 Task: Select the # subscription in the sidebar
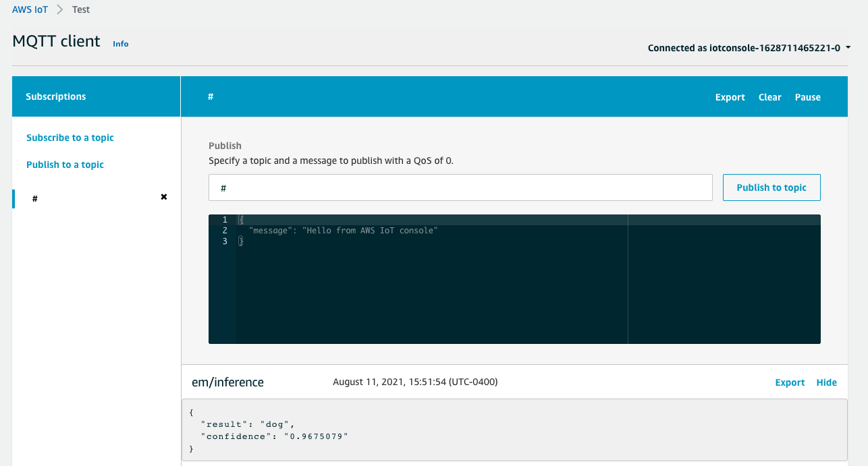tap(35, 199)
